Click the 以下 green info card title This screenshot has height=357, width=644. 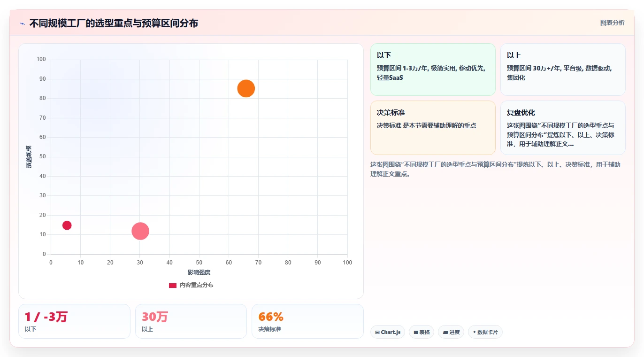(x=384, y=55)
